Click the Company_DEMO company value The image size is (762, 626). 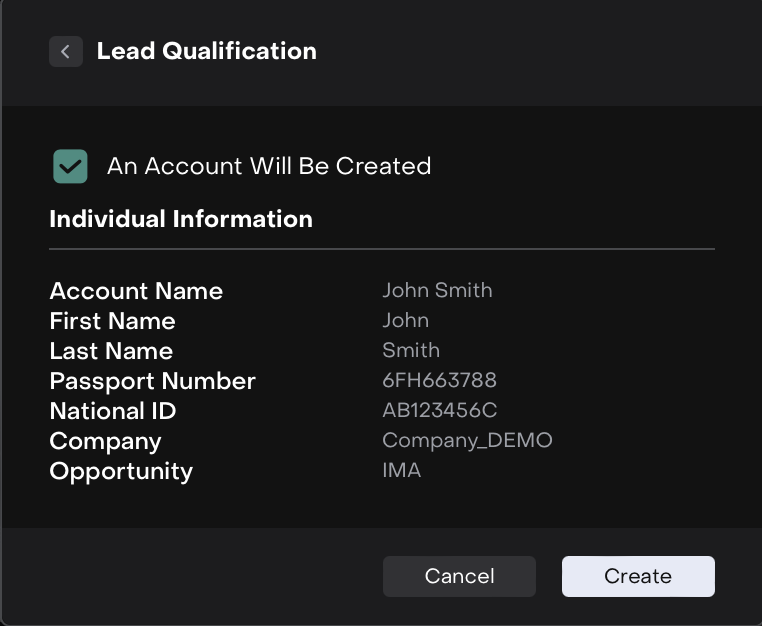pyautogui.click(x=467, y=441)
